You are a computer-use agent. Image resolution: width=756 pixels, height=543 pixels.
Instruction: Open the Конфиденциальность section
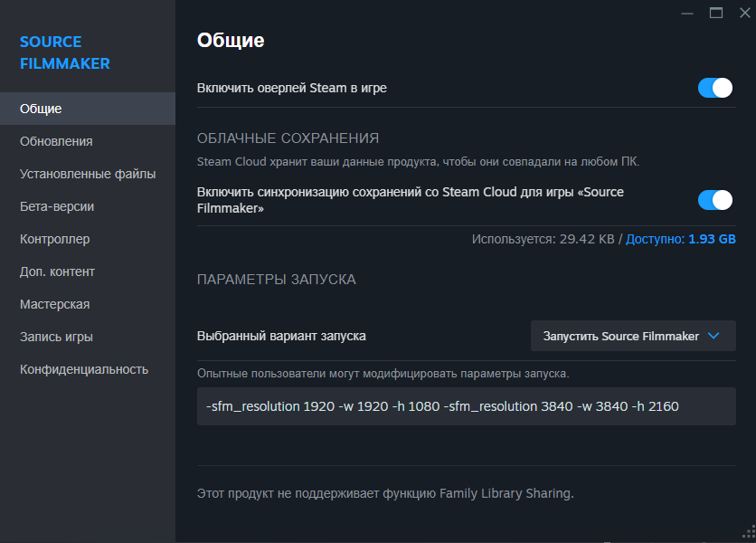pyautogui.click(x=88, y=369)
